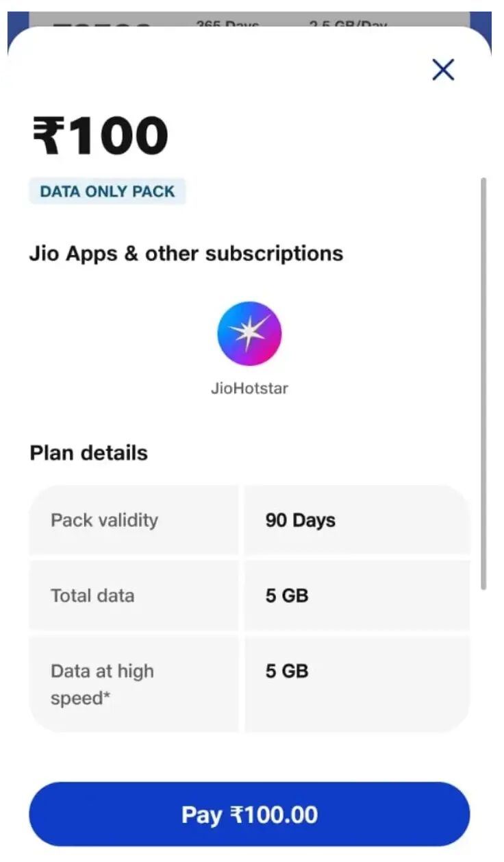Tap the 2.5 GB/Day text behind the sheet
Image resolution: width=504 pixels, height=862 pixels.
click(348, 25)
